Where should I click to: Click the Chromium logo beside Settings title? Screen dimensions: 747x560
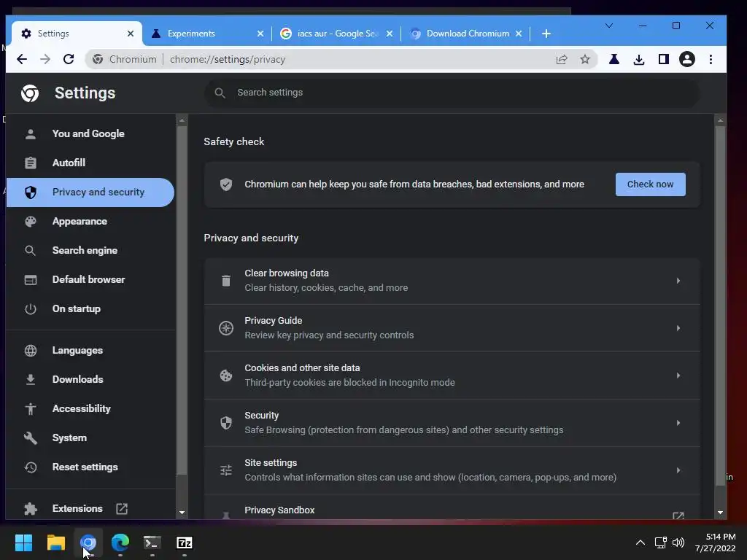coord(30,93)
